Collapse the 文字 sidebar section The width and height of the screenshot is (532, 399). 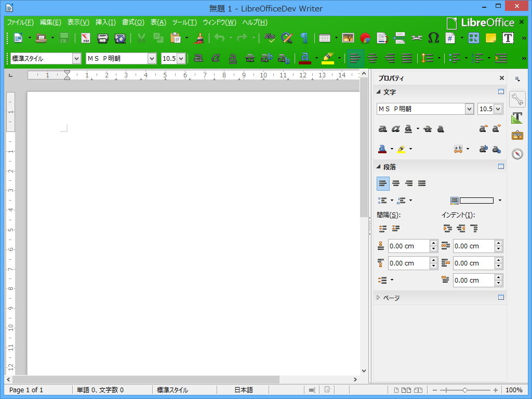pyautogui.click(x=378, y=91)
